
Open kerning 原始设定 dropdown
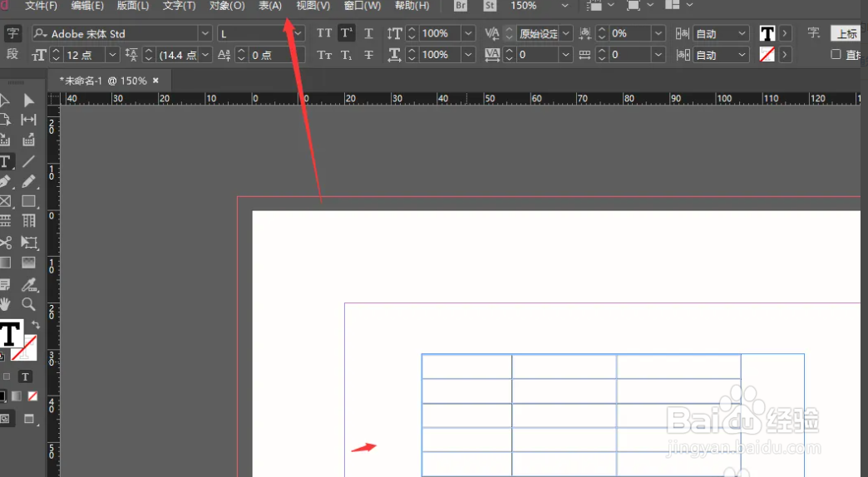[x=565, y=34]
